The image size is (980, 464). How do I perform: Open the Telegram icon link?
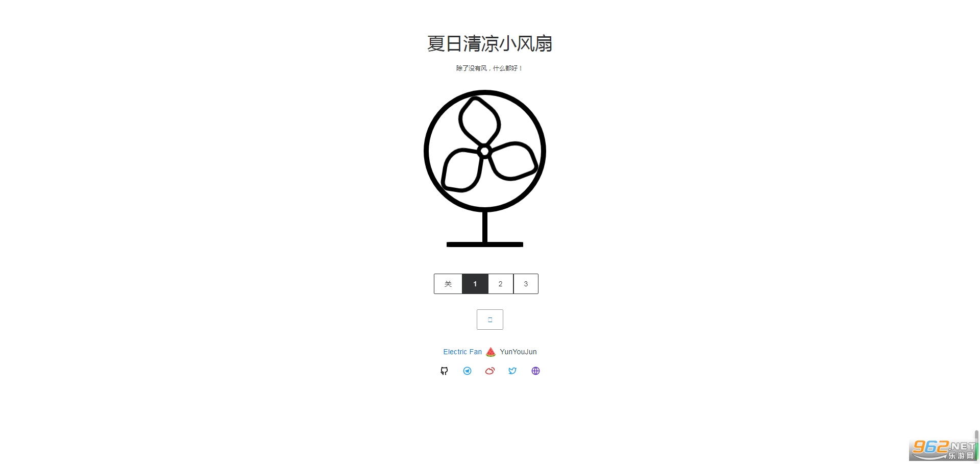pyautogui.click(x=467, y=371)
